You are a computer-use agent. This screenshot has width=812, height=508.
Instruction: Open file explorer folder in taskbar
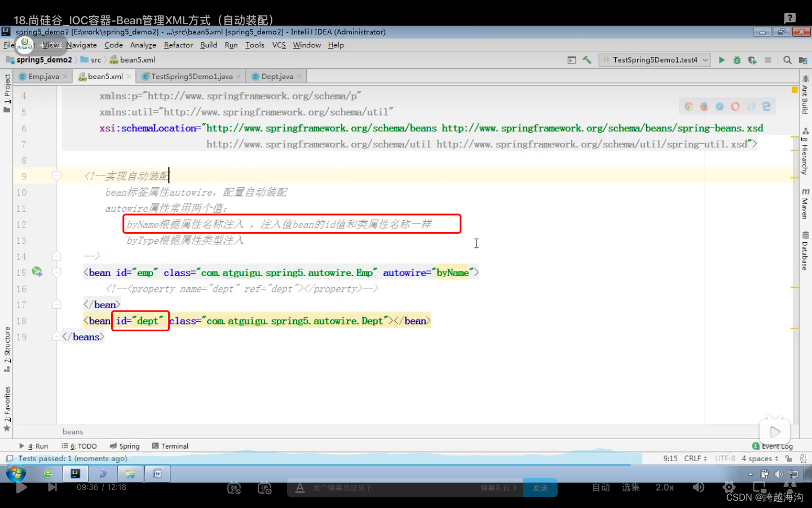tap(130, 474)
